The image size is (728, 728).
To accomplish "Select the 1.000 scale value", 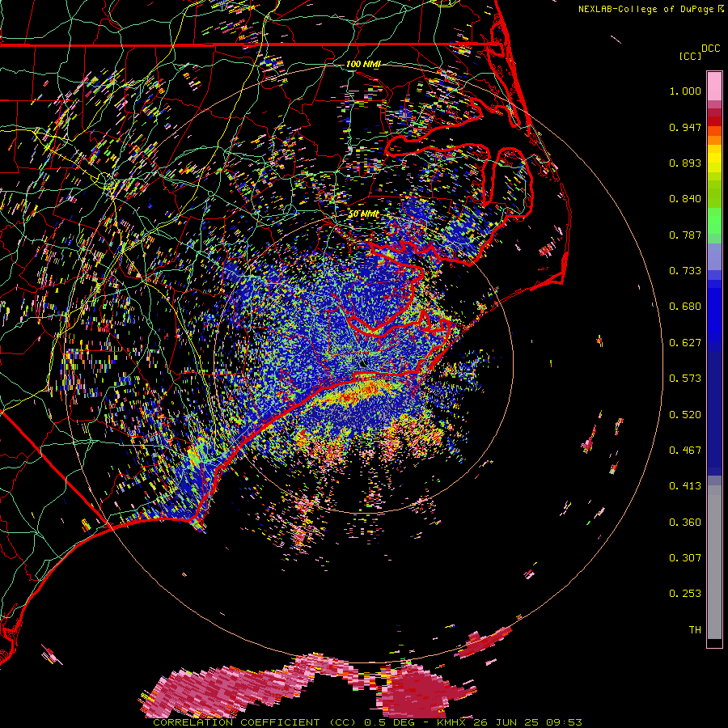I will pyautogui.click(x=685, y=91).
